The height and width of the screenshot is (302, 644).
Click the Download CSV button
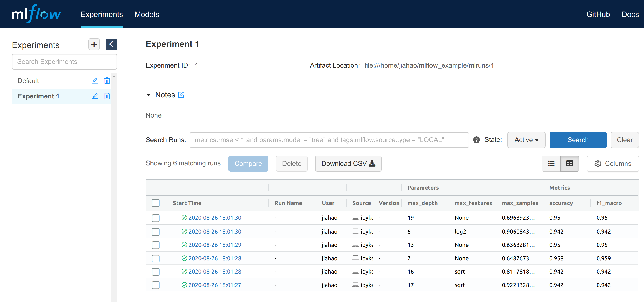(348, 163)
